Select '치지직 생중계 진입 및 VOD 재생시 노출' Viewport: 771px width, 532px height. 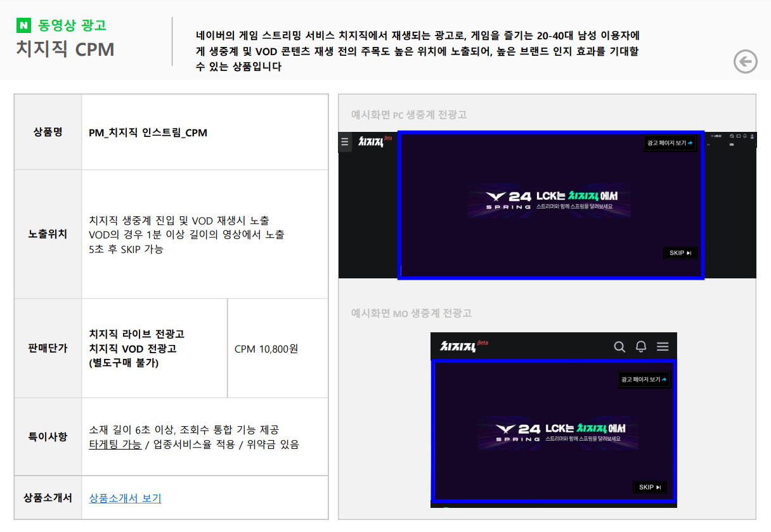(179, 220)
